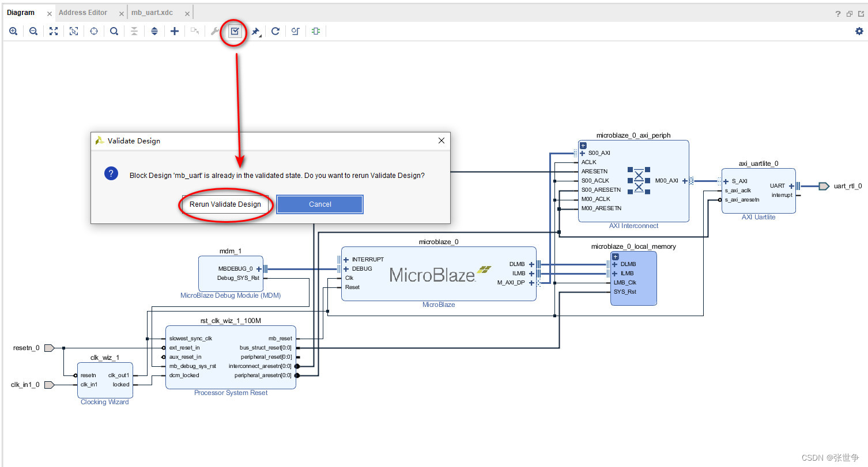Click the dcm_locked pin label
This screenshot has width=868, height=467.
[184, 375]
